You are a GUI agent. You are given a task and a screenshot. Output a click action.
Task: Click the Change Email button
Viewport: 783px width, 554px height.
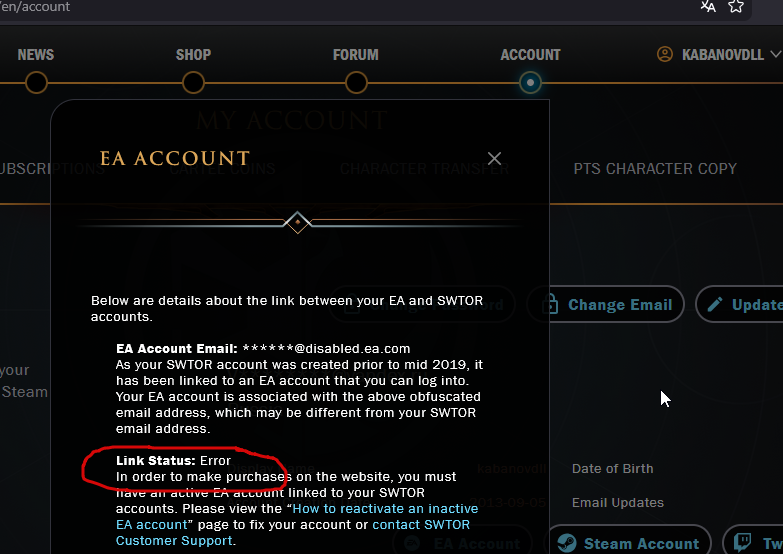pos(605,304)
